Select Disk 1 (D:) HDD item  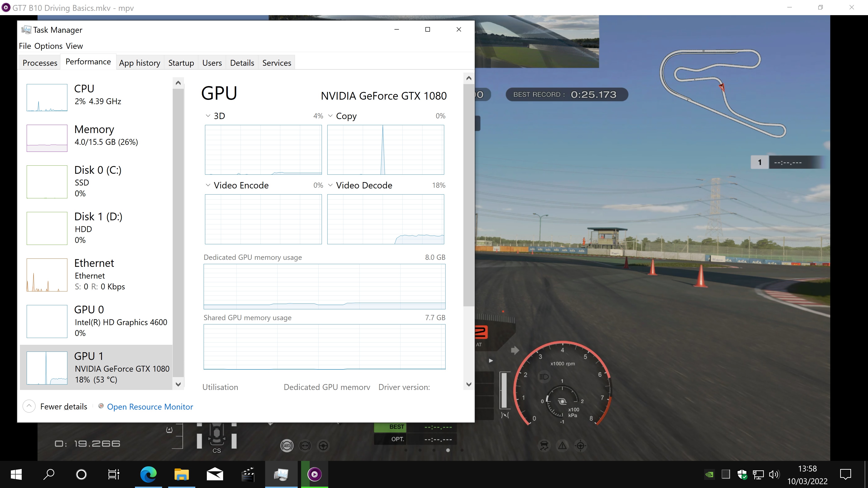click(96, 228)
